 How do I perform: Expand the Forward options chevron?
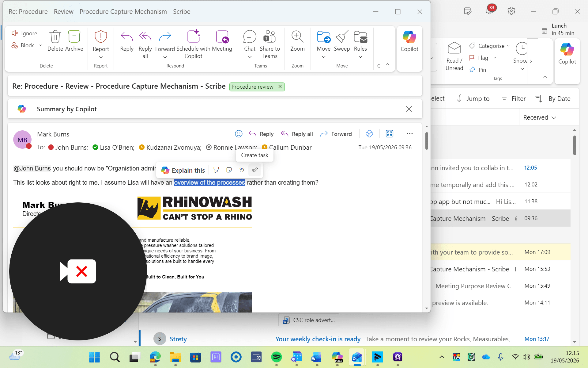click(165, 57)
